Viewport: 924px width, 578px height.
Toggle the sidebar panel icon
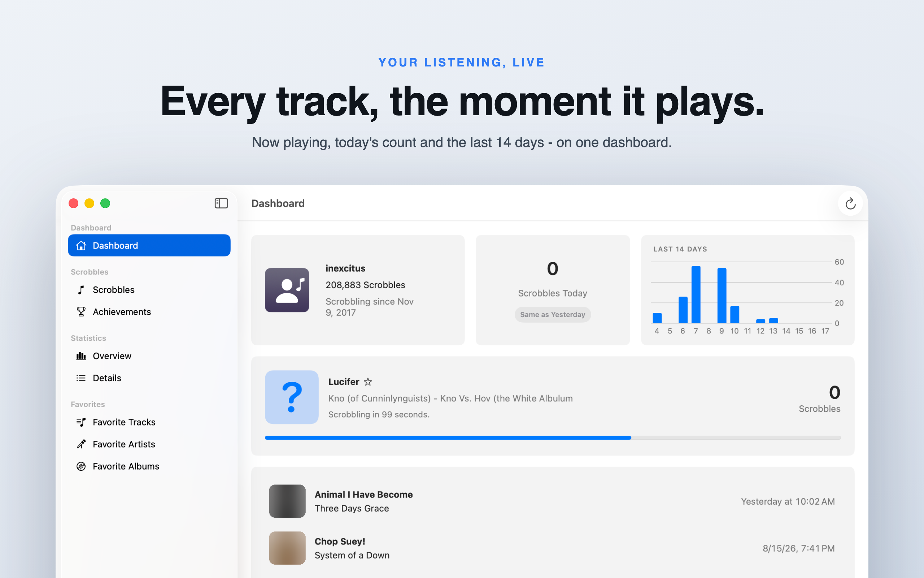click(x=221, y=203)
